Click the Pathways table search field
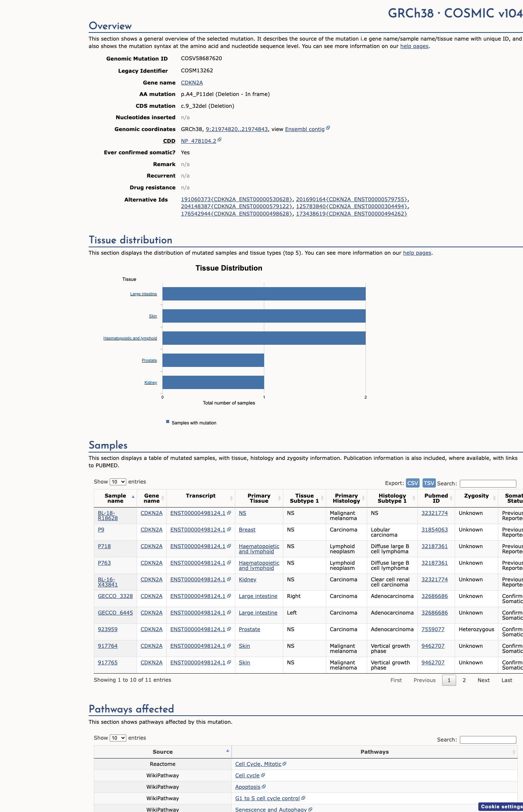523x812 pixels. (x=488, y=739)
